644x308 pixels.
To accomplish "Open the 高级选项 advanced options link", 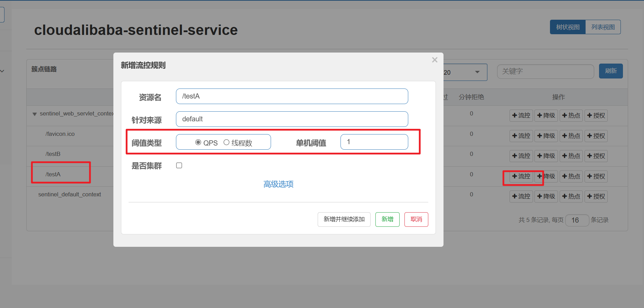I will pos(278,184).
